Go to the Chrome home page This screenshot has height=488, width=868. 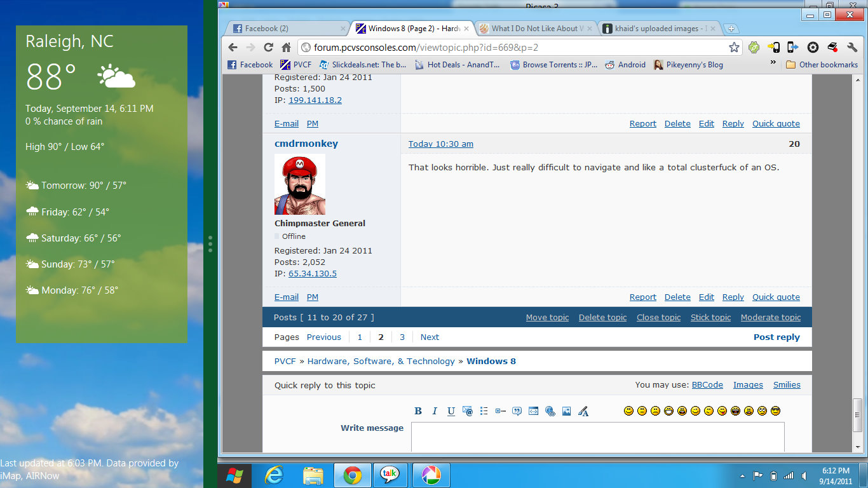[286, 47]
